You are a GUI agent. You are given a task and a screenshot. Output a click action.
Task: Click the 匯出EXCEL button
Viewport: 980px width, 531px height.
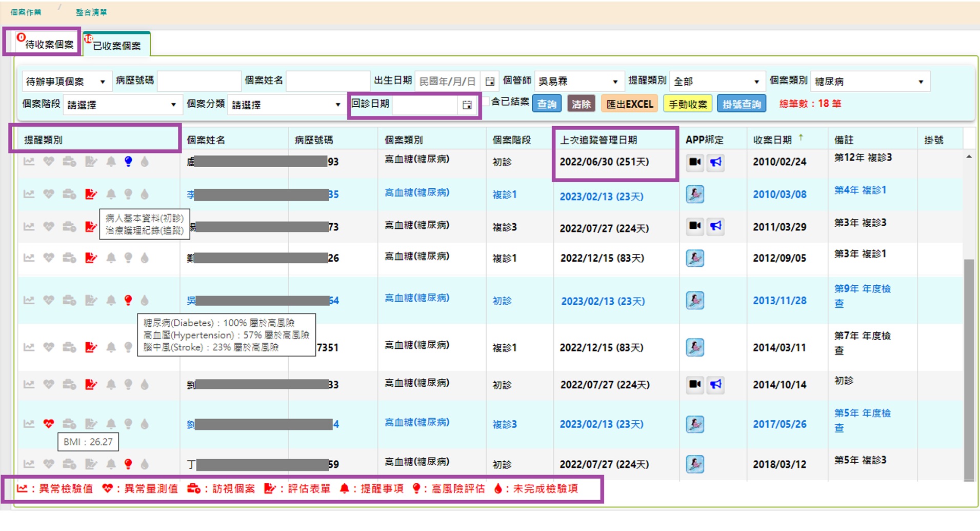coord(630,104)
